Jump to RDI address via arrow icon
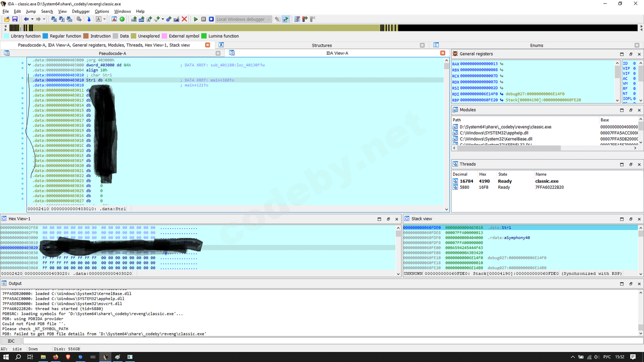 pyautogui.click(x=502, y=94)
